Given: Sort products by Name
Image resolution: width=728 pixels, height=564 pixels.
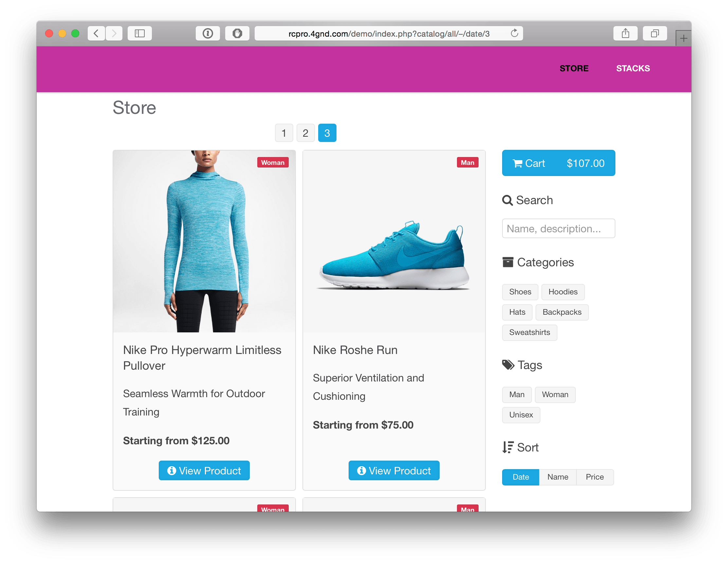Looking at the screenshot, I should (558, 477).
